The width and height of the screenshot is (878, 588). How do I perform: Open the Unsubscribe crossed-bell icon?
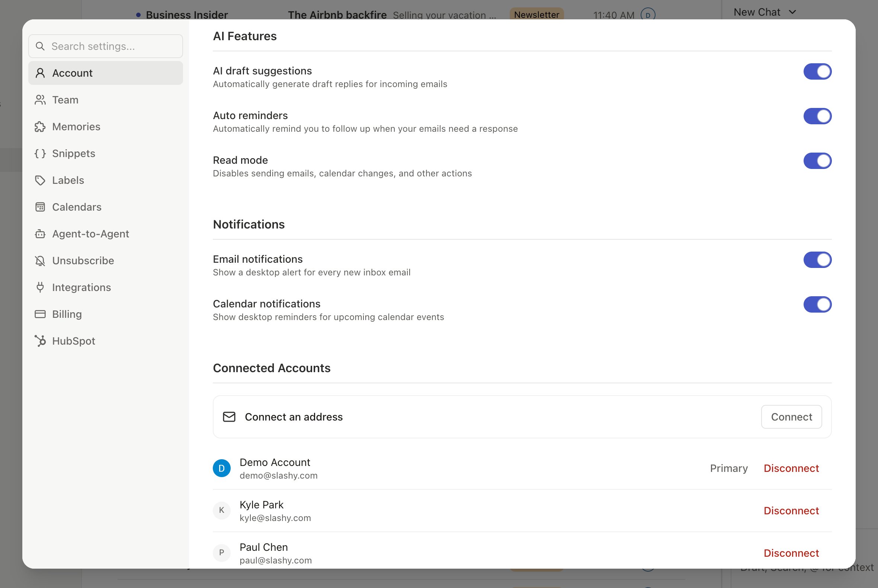coord(40,261)
